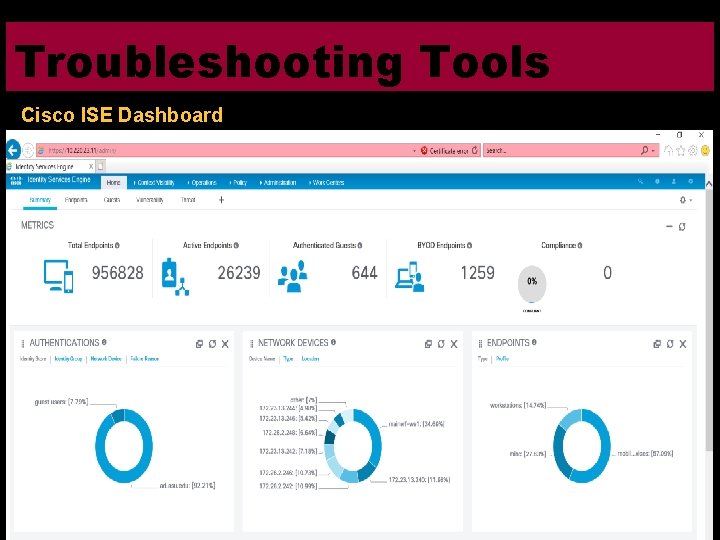Click the Cisco logo in the ISE header
The width and height of the screenshot is (720, 540).
[16, 180]
